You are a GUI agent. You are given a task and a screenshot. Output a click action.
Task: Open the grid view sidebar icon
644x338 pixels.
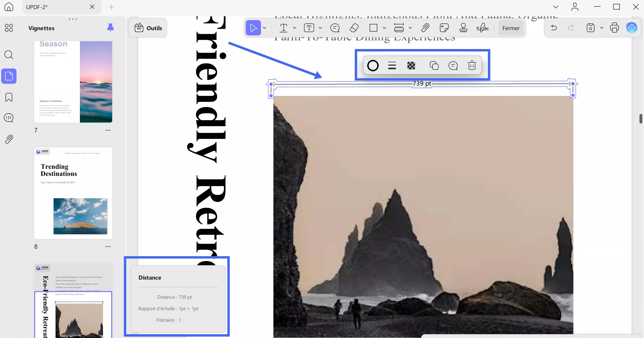click(9, 28)
